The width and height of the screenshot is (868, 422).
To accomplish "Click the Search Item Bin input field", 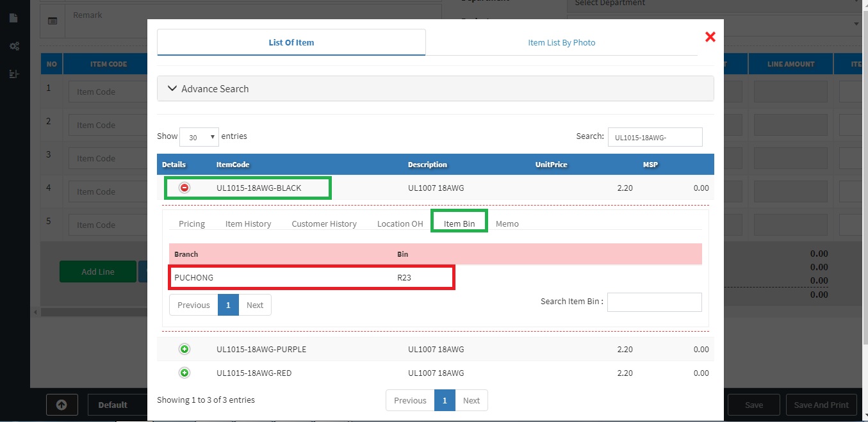I will 654,302.
